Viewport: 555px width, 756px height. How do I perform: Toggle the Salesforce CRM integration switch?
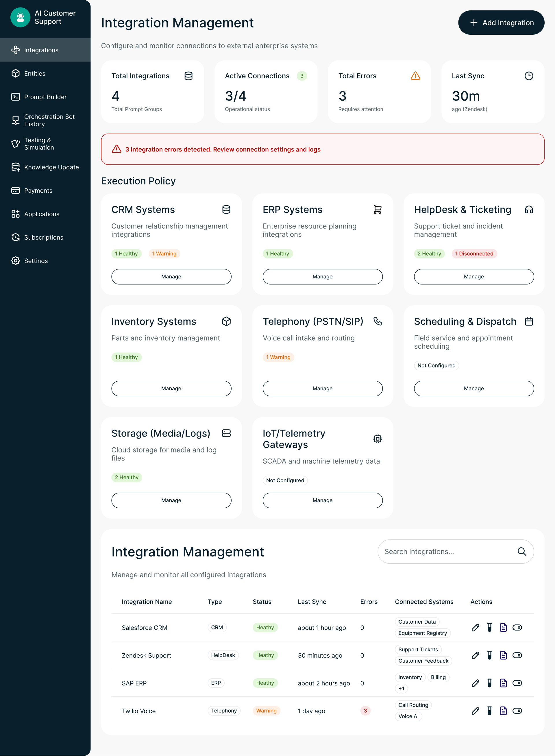(517, 627)
